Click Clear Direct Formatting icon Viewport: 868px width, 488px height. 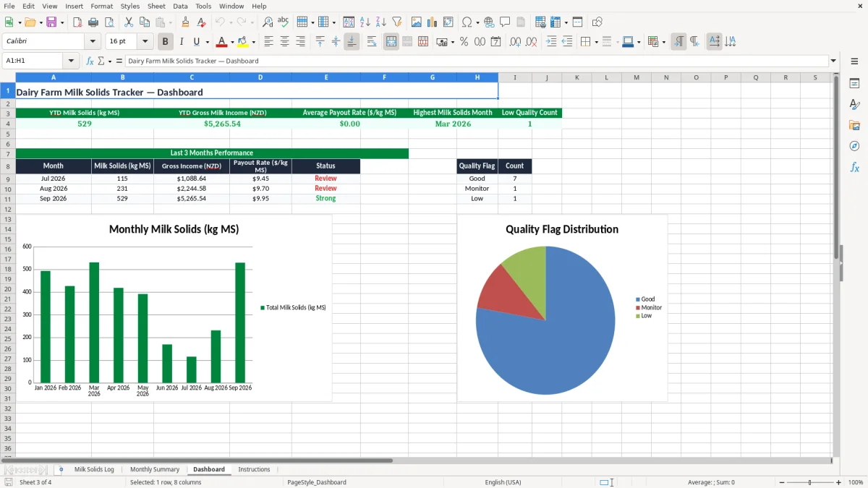202,22
